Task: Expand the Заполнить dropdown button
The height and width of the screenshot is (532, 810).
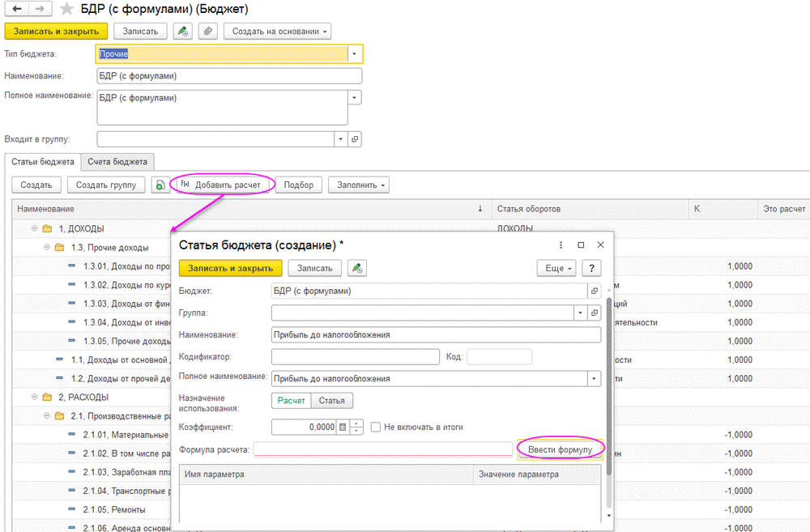Action: click(x=358, y=185)
